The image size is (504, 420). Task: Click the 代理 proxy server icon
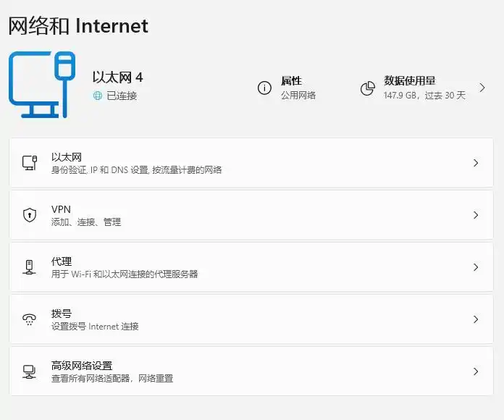point(30,267)
